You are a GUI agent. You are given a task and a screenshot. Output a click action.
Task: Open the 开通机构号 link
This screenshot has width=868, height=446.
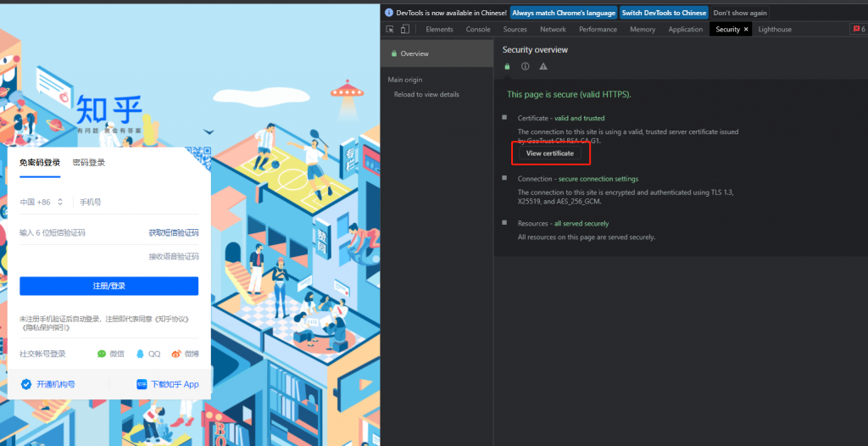56,384
